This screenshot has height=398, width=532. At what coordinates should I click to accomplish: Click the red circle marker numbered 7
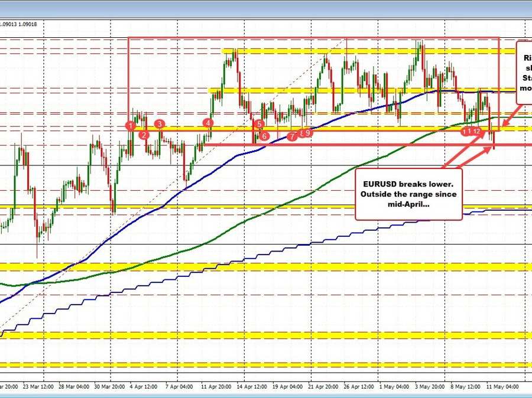(292, 136)
